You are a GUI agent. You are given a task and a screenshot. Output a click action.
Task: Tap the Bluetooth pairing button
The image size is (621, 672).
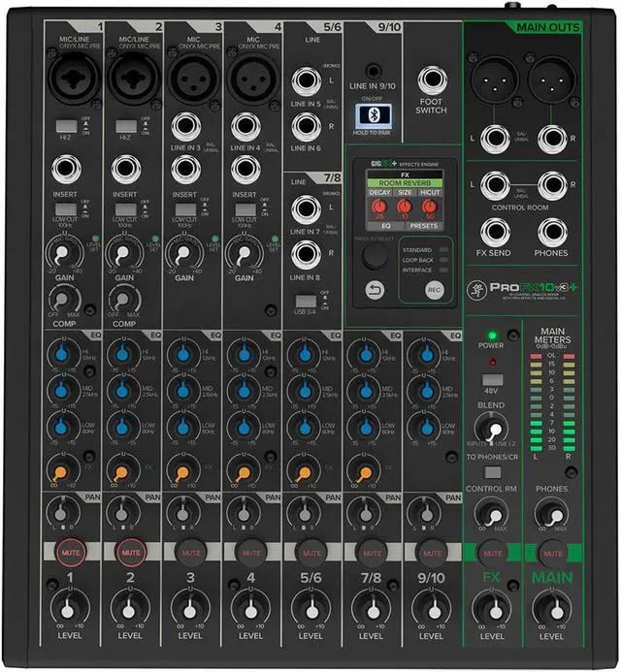[374, 115]
